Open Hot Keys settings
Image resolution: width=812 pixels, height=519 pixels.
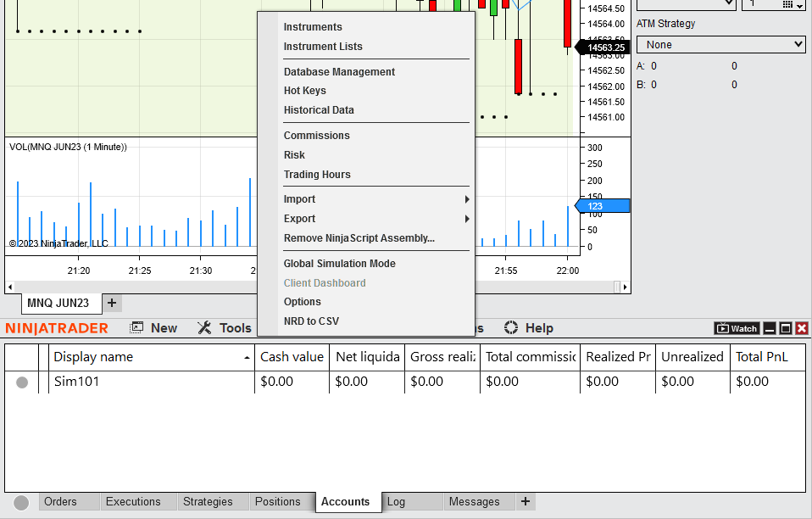[x=304, y=91]
